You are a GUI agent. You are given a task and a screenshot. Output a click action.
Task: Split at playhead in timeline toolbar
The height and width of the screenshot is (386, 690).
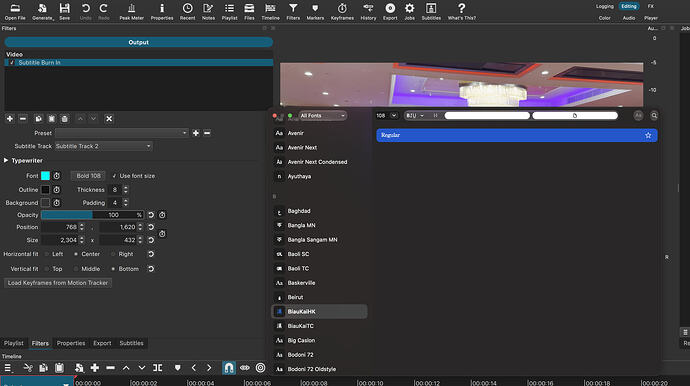pos(158,368)
